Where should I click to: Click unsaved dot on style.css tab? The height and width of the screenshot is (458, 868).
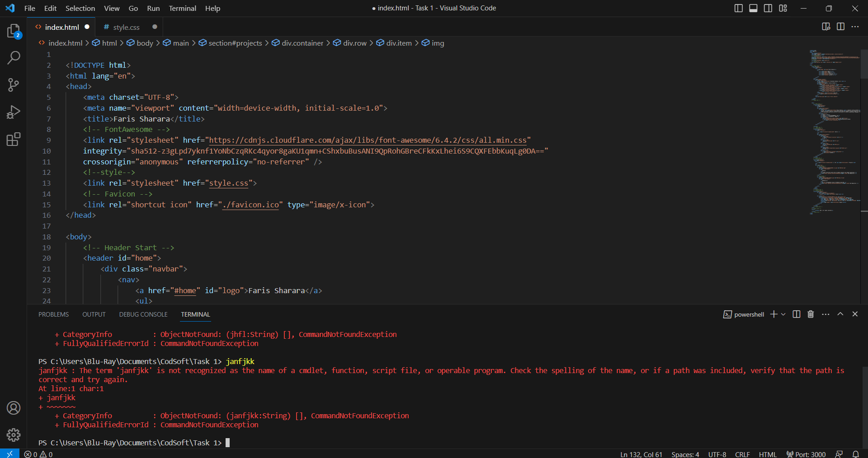click(155, 27)
